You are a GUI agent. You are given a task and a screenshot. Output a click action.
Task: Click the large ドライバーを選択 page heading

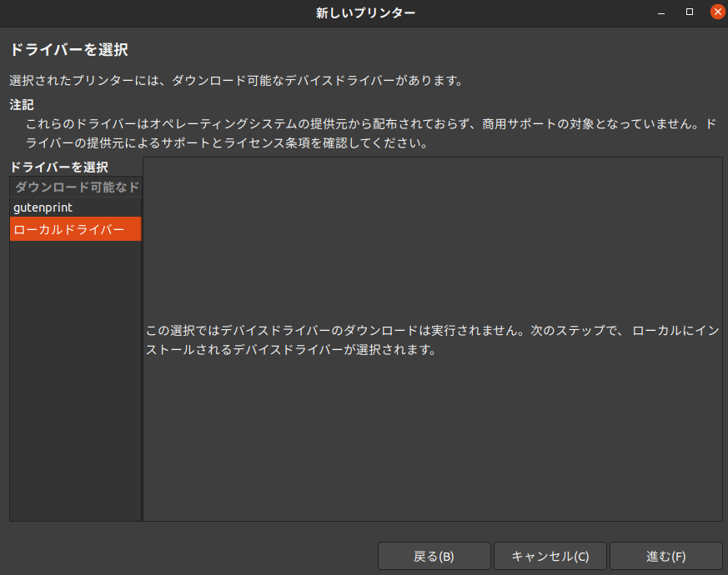pos(68,50)
